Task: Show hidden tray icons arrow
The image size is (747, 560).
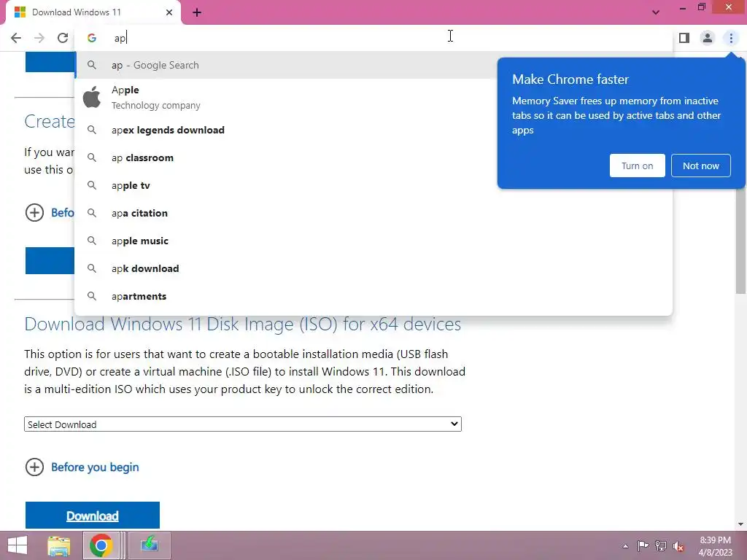Action: click(625, 546)
